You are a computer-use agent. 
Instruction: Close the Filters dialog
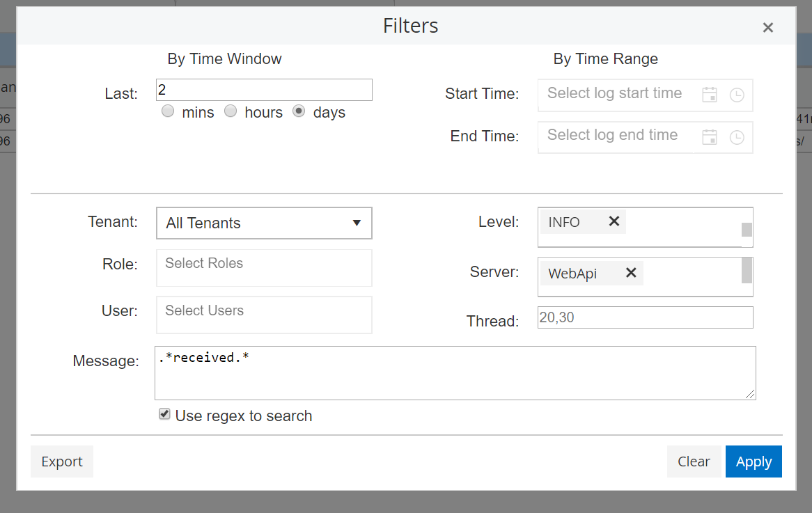[x=768, y=28]
